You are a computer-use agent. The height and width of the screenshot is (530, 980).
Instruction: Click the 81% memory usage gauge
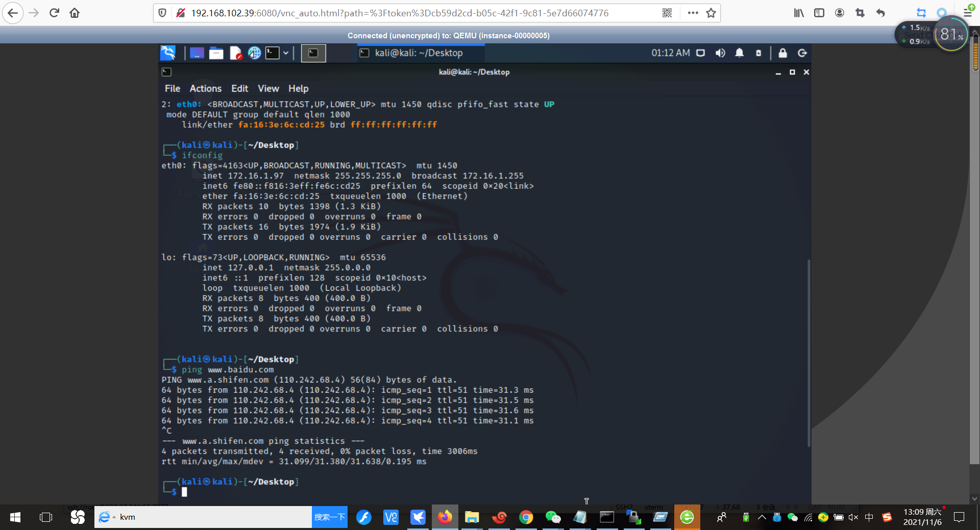pyautogui.click(x=950, y=34)
